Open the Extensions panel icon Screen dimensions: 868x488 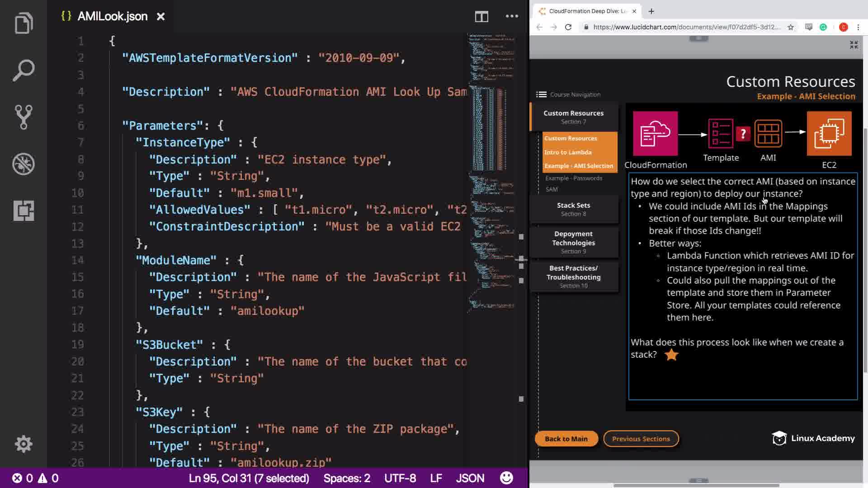(24, 211)
